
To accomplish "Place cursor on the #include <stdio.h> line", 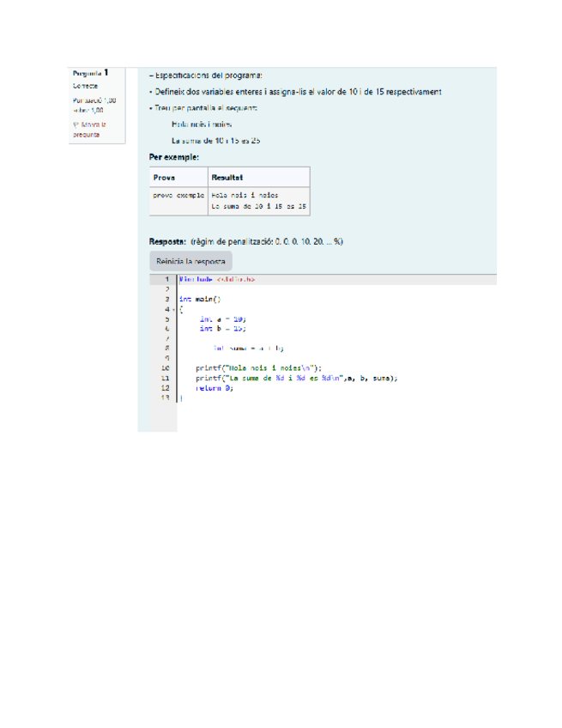I will (216, 279).
